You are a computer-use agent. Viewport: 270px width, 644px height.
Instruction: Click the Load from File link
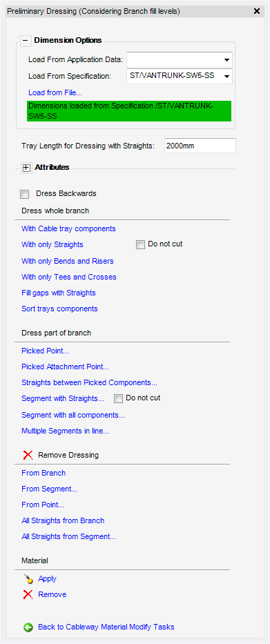coord(55,92)
